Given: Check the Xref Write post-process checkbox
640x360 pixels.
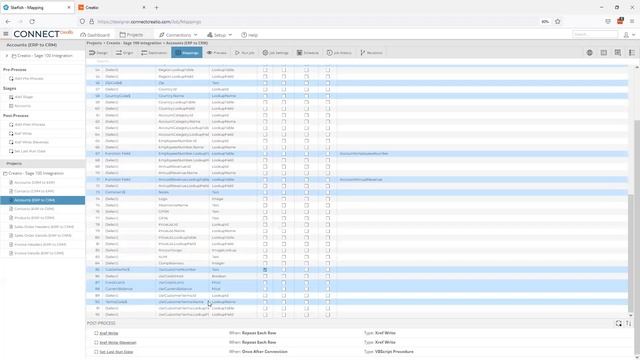Looking at the screenshot, I should click(96, 333).
